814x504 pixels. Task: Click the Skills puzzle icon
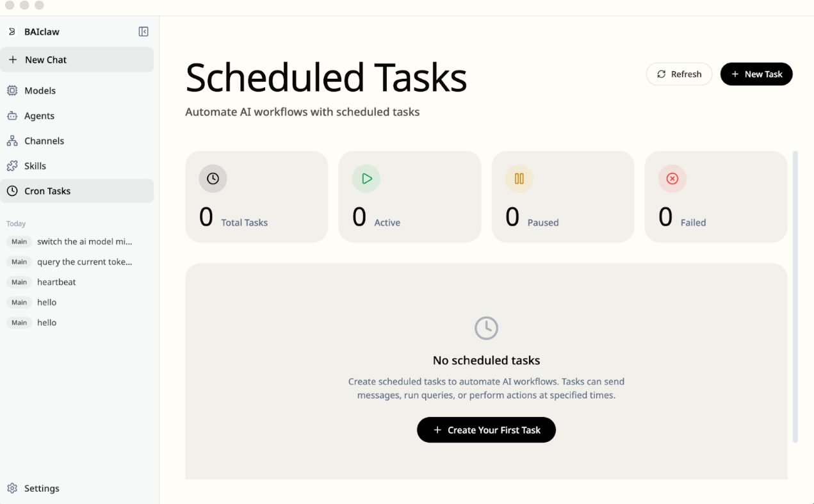[x=12, y=166]
